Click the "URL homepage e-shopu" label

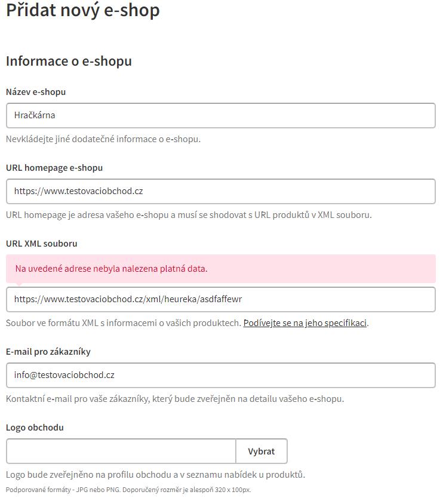54,168
